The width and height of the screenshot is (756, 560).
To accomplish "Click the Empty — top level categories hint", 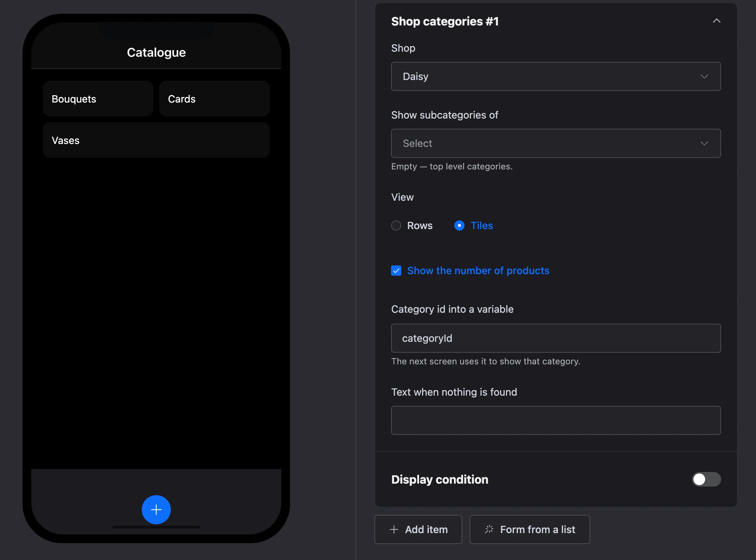I will tap(452, 167).
